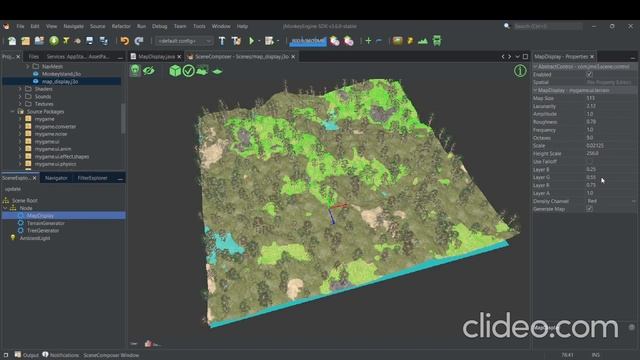
Task: Toggle the Use Falloff checkbox
Action: (x=589, y=162)
